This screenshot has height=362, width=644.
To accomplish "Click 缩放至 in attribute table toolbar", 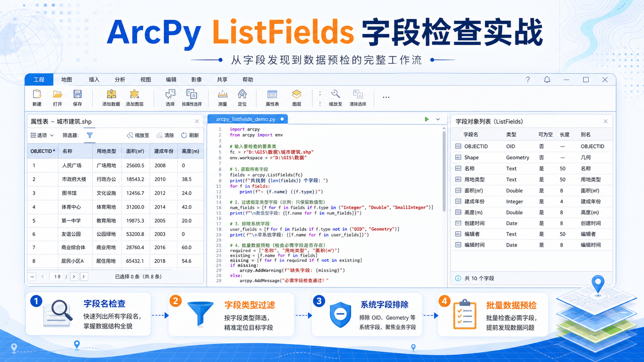I will 138,135.
